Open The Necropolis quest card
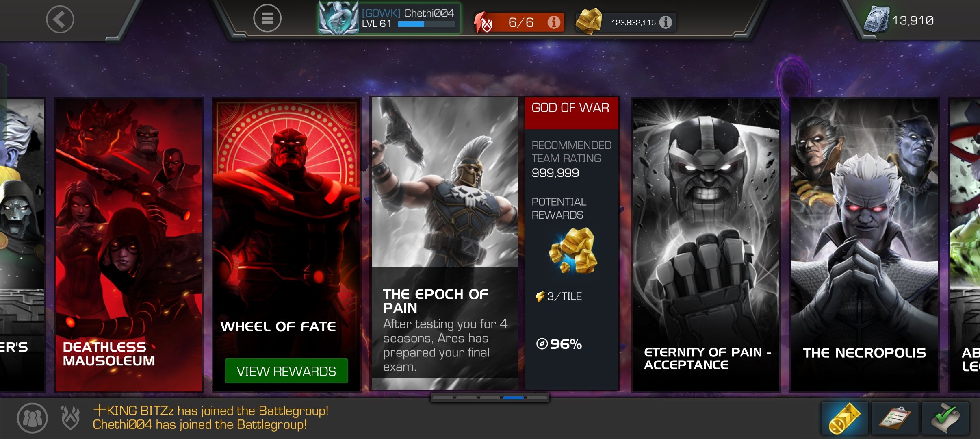 coord(865,245)
